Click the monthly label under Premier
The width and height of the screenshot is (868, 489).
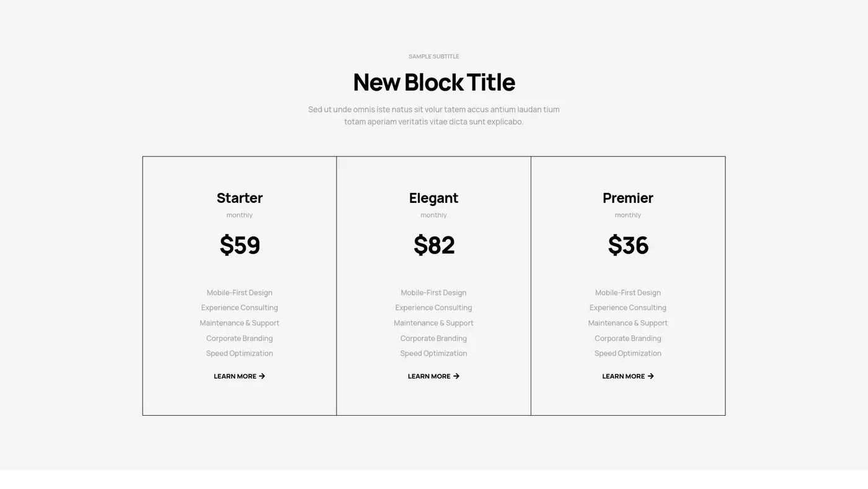[627, 215]
